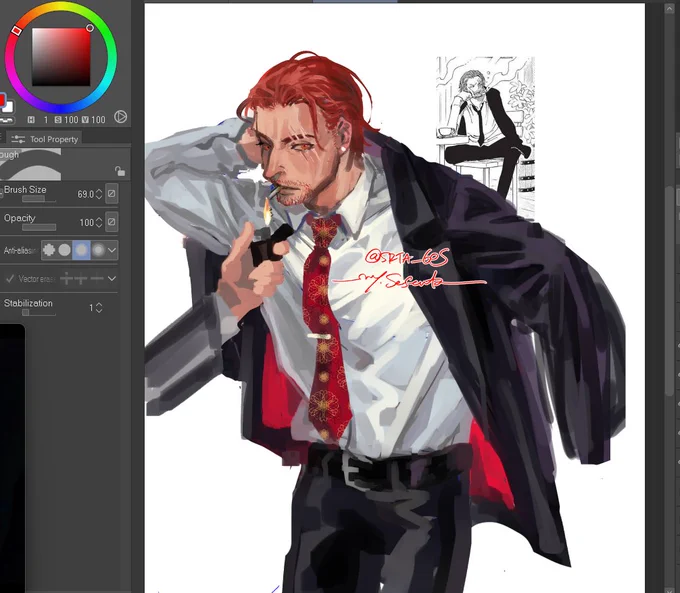Image resolution: width=680 pixels, height=593 pixels.
Task: Click the Brush Size value 69.0
Action: [x=85, y=194]
